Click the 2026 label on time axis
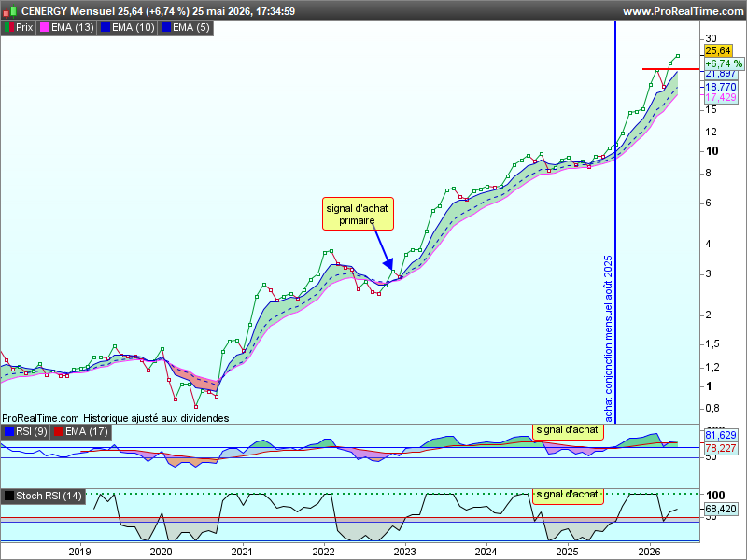Viewport: 747px width, 560px height. pos(649,552)
